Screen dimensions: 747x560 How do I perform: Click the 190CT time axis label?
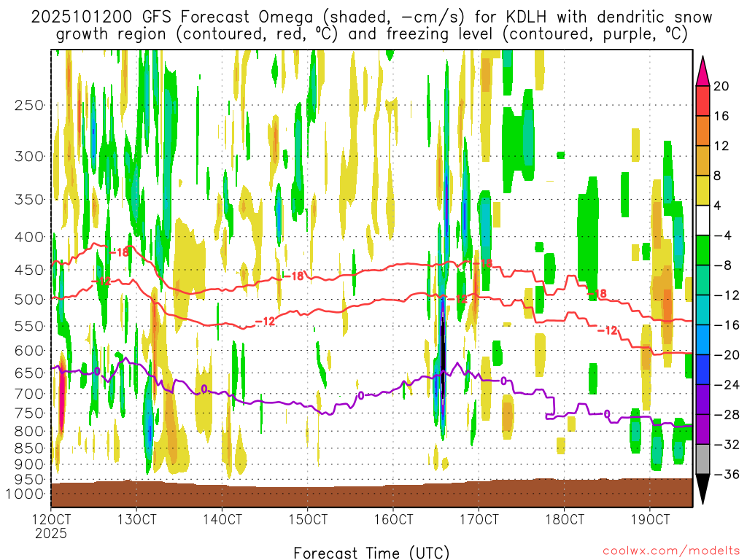point(650,519)
